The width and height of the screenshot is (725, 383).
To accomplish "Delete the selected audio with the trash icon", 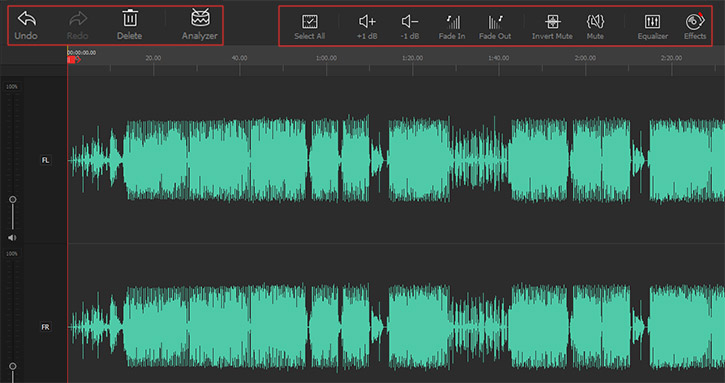I will pyautogui.click(x=129, y=26).
